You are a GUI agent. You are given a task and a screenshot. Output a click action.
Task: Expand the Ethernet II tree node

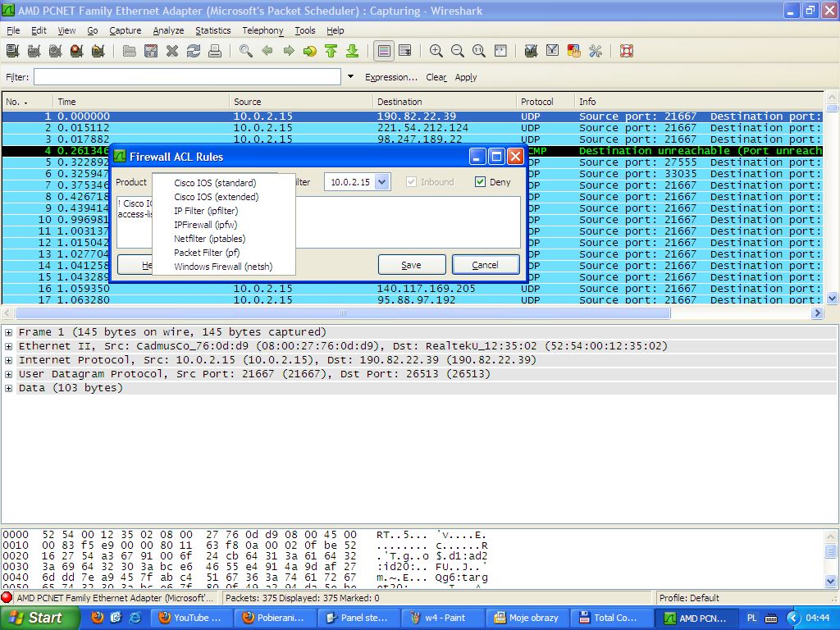[8, 347]
